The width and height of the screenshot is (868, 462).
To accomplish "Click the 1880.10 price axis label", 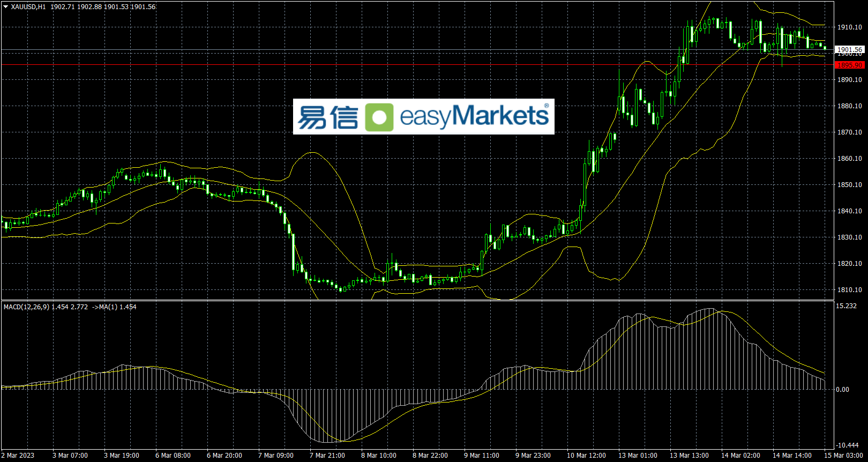I will [850, 106].
